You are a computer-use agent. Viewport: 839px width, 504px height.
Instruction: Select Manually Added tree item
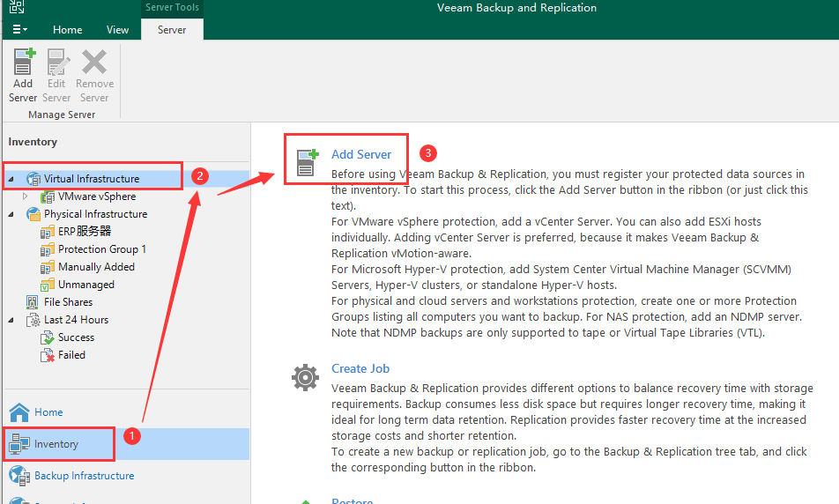[96, 267]
